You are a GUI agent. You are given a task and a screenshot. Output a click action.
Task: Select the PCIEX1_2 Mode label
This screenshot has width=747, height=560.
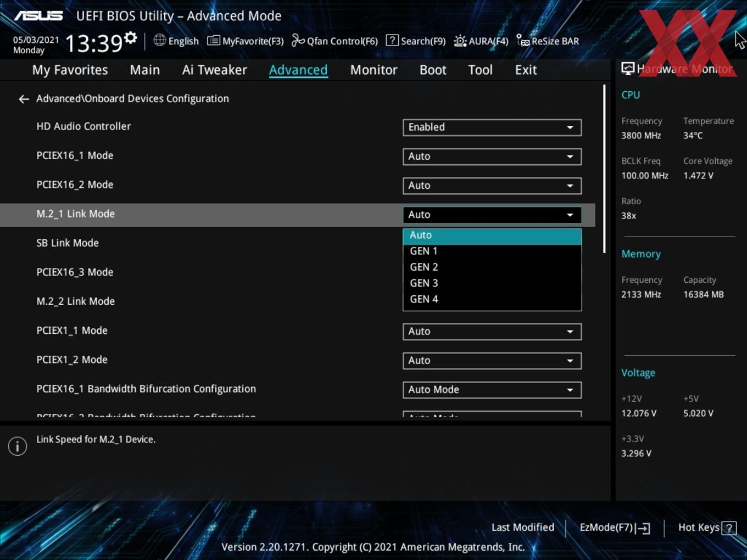(72, 360)
